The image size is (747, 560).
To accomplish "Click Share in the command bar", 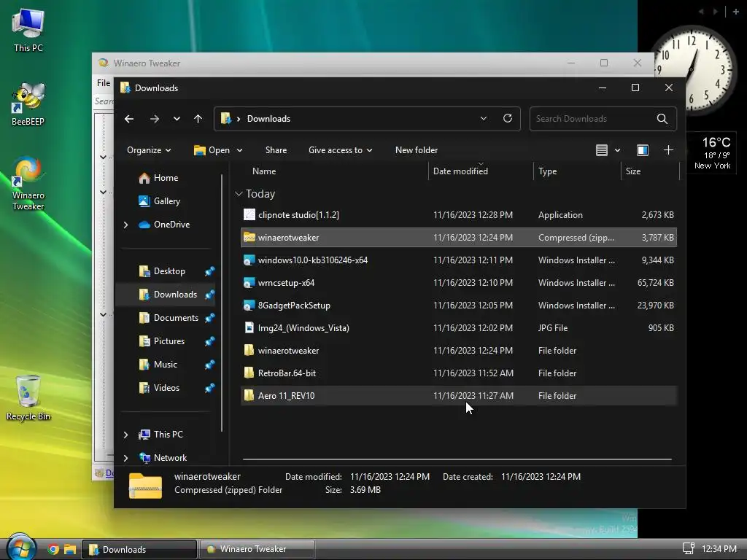I will pyautogui.click(x=276, y=150).
